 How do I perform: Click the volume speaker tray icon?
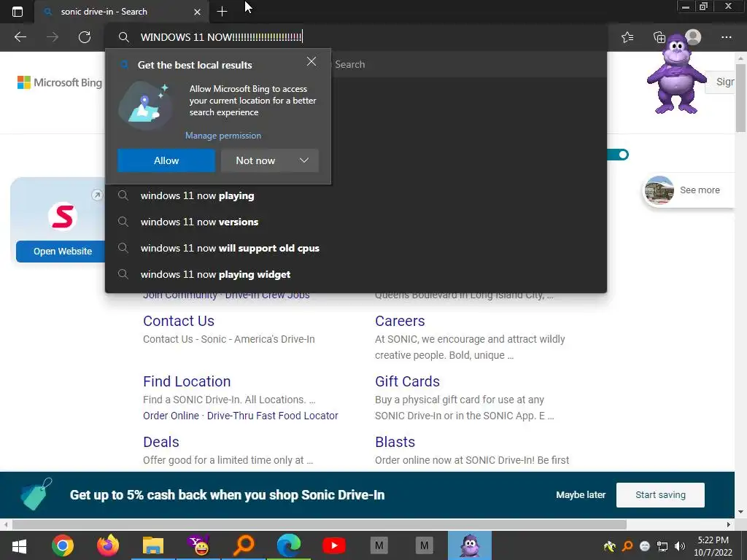point(680,546)
